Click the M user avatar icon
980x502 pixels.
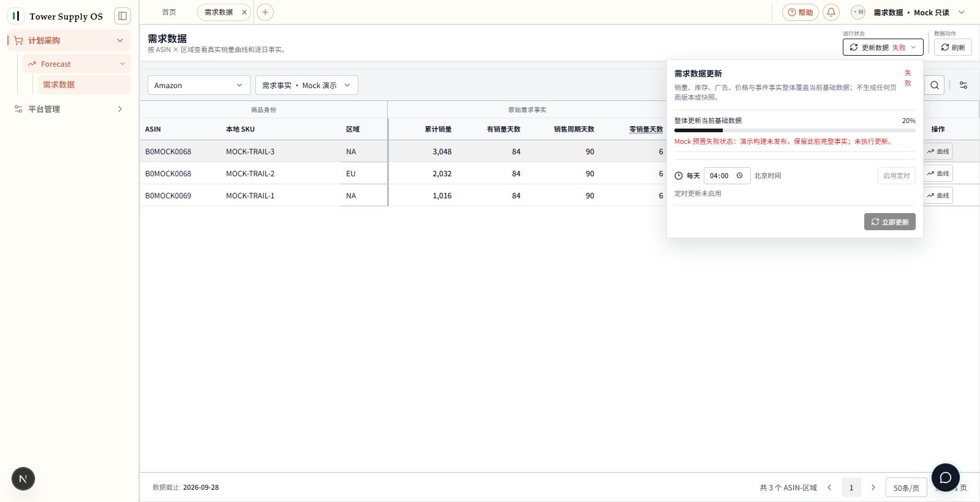pyautogui.click(x=858, y=12)
